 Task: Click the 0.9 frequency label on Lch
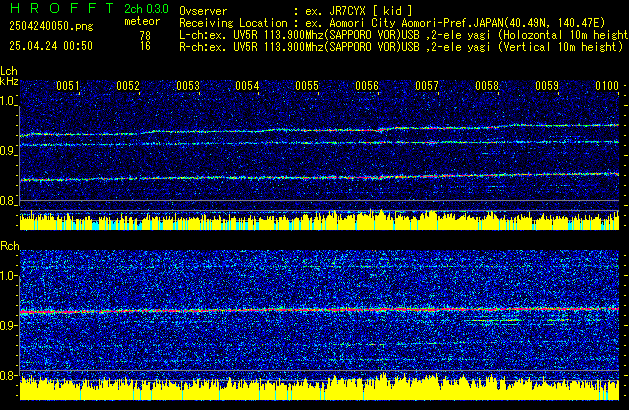click(x=8, y=151)
